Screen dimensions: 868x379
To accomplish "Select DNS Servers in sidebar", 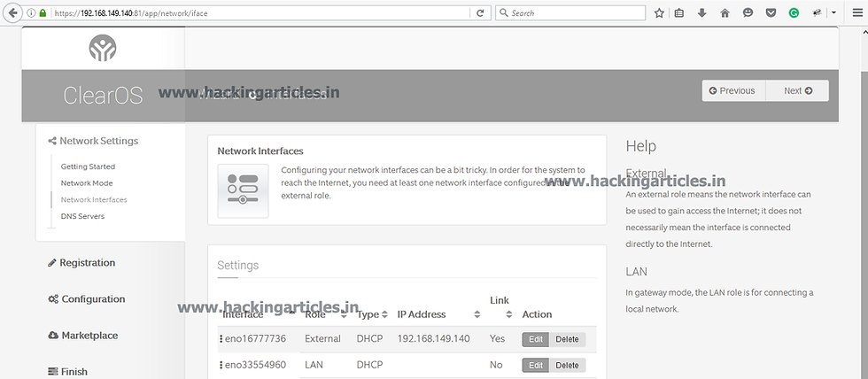I will (82, 216).
